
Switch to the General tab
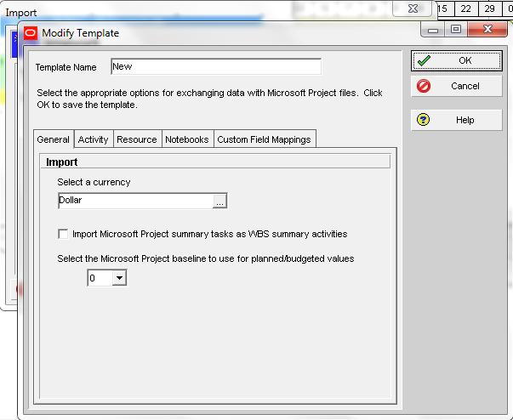click(x=54, y=139)
